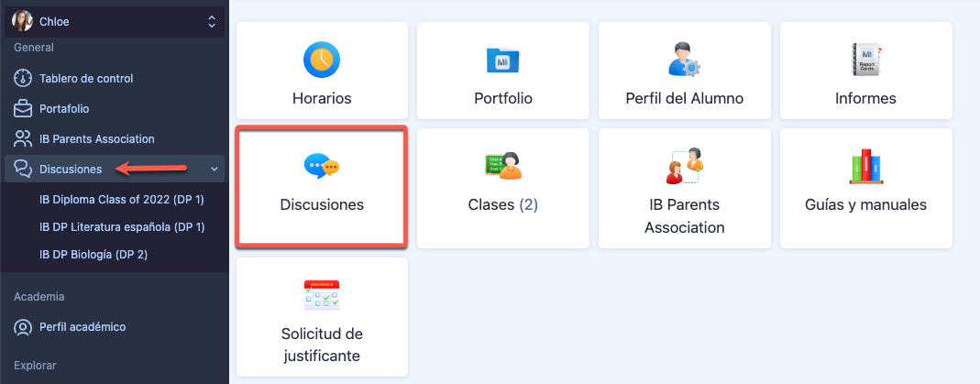
Task: Click the Perfil del Alumno icon
Action: (684, 60)
